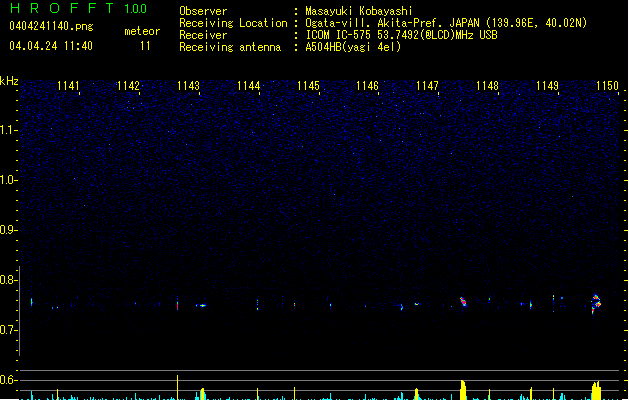Click the 1144 time axis marker
Screen dimensions: 629x400
(x=248, y=86)
